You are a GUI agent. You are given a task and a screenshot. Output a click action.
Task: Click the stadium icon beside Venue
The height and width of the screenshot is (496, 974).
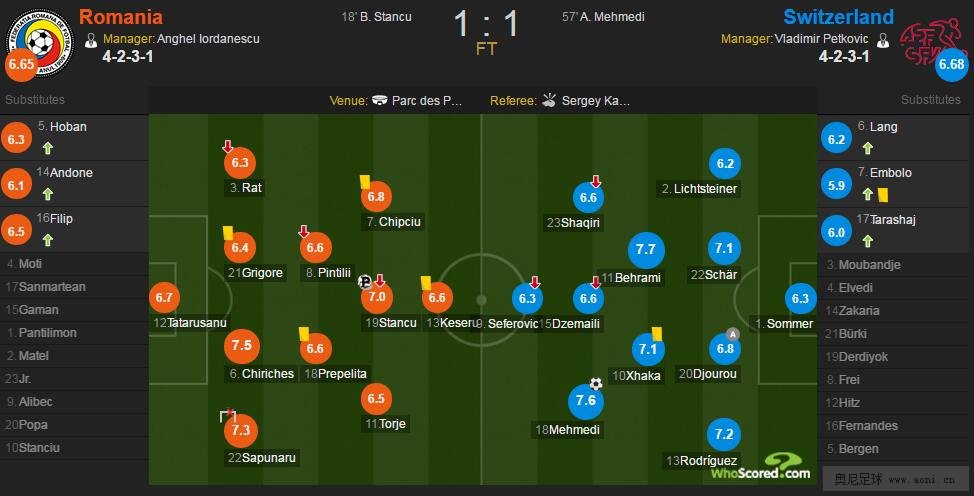coord(380,100)
